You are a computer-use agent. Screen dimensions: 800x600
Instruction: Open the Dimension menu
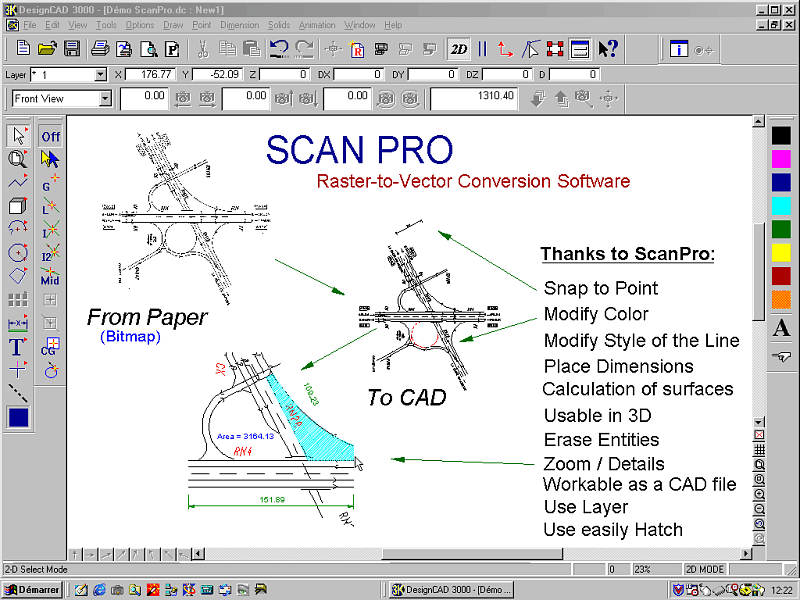239,24
